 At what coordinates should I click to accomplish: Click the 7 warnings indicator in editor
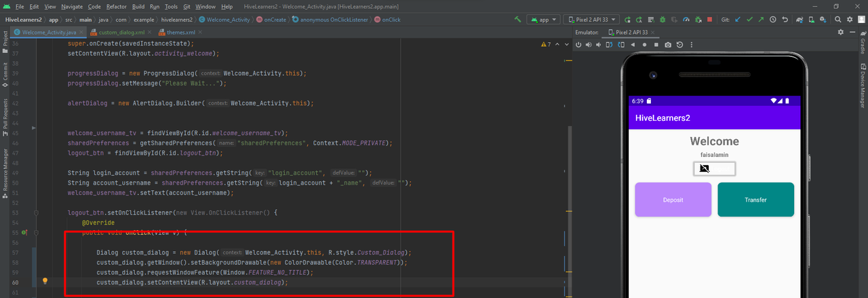pyautogui.click(x=547, y=44)
